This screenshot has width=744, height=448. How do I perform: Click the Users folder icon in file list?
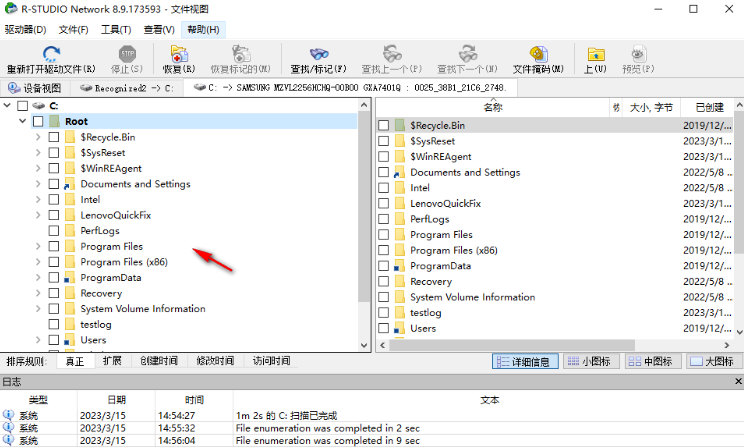pos(399,328)
